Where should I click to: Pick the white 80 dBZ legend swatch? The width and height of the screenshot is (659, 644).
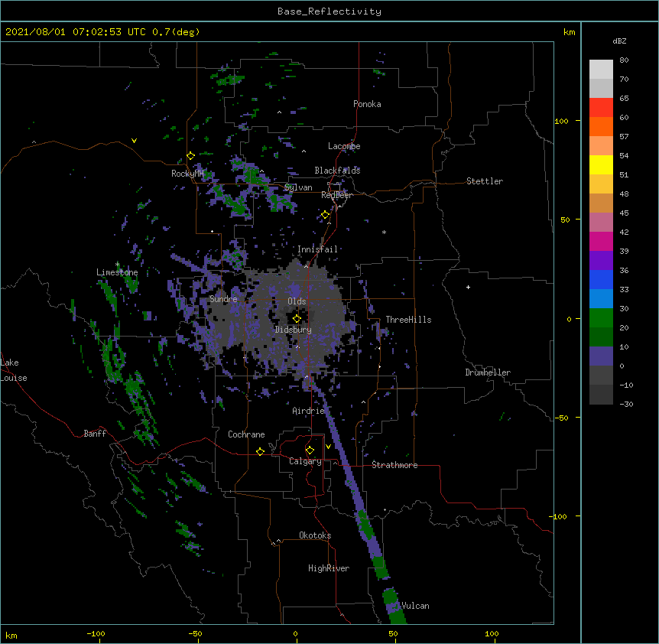click(x=601, y=70)
